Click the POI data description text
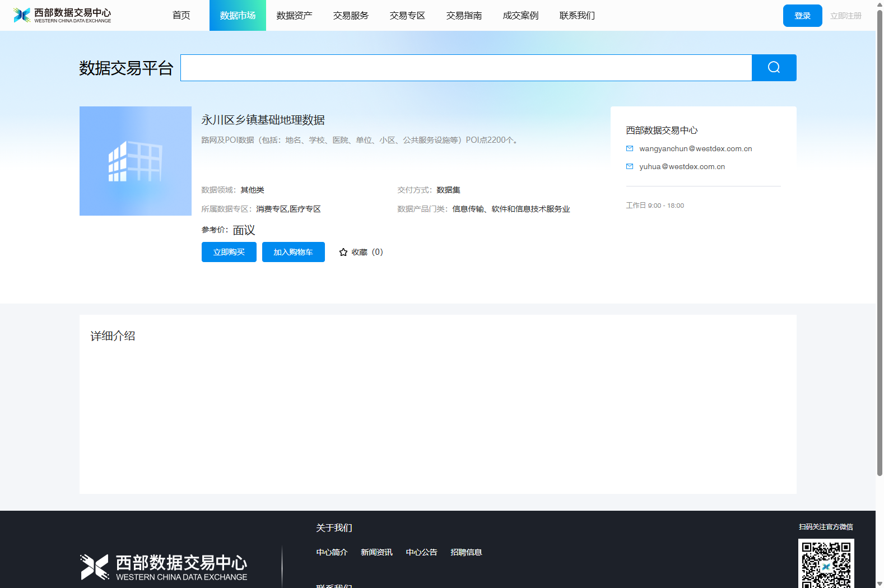 (x=361, y=140)
